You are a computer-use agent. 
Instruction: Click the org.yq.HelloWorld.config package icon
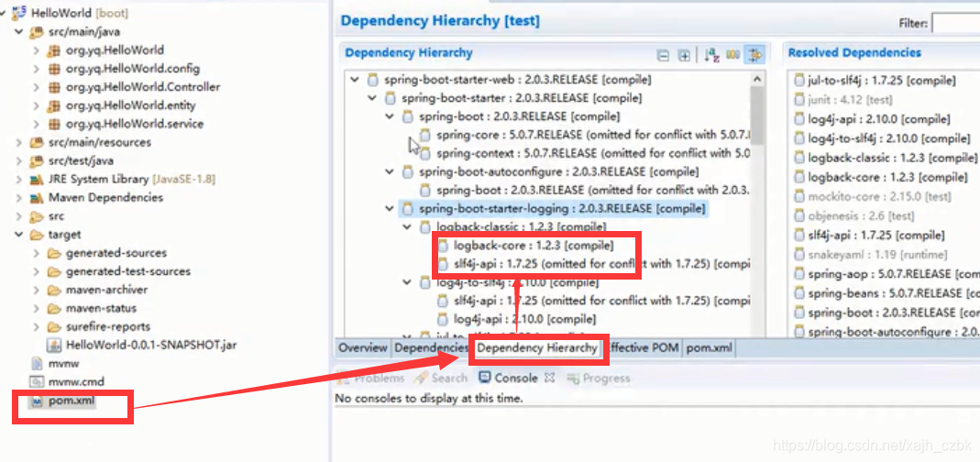click(x=54, y=68)
